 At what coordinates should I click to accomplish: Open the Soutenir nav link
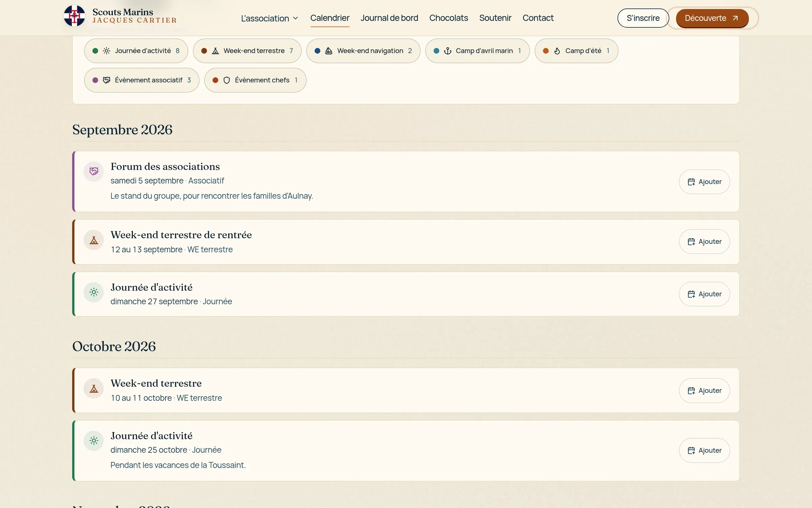click(x=495, y=18)
